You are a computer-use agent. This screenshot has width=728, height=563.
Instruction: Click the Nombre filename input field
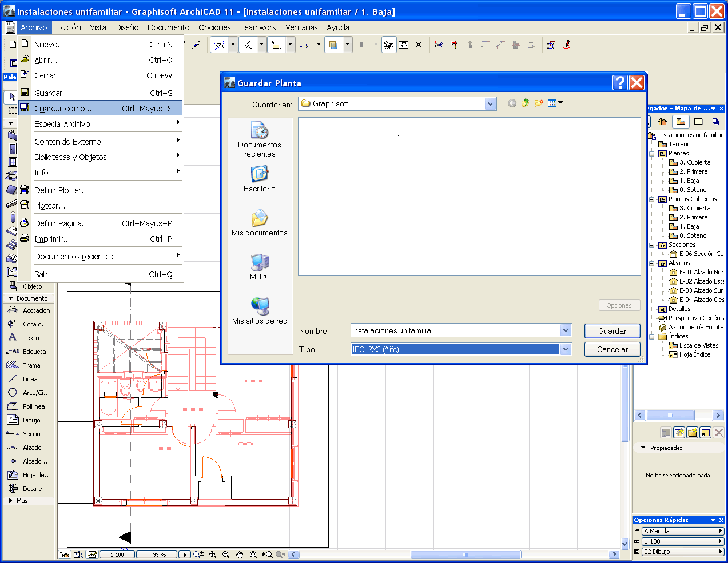click(x=456, y=330)
